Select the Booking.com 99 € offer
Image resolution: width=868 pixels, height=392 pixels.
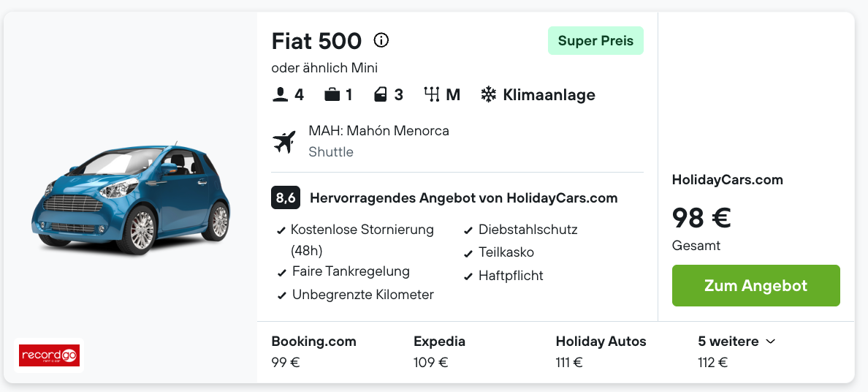(x=314, y=352)
